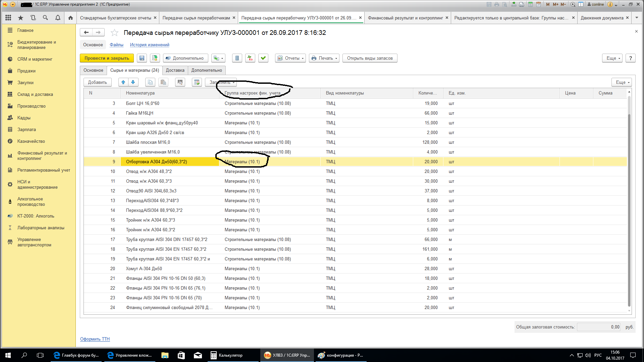Open the Оформить ТТН link
This screenshot has height=362, width=644.
95,339
